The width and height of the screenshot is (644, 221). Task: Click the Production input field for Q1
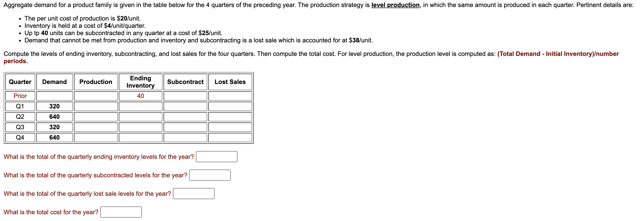tap(96, 106)
